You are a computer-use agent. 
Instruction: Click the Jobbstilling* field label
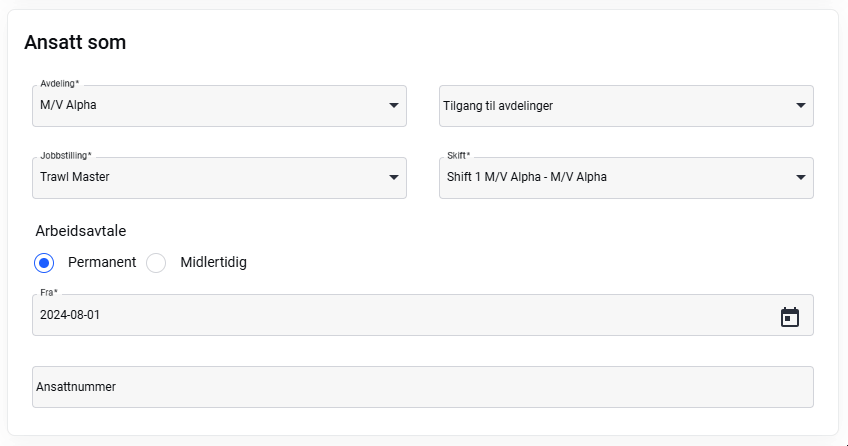point(66,155)
